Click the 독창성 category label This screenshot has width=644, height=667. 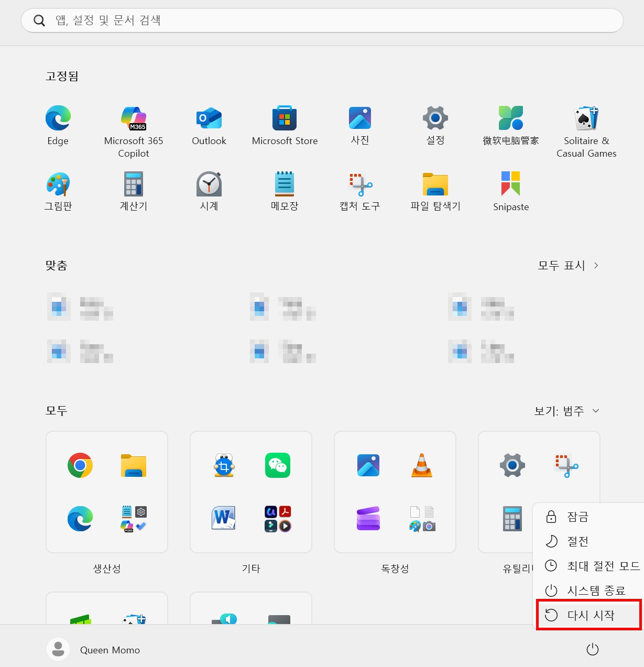click(x=395, y=568)
